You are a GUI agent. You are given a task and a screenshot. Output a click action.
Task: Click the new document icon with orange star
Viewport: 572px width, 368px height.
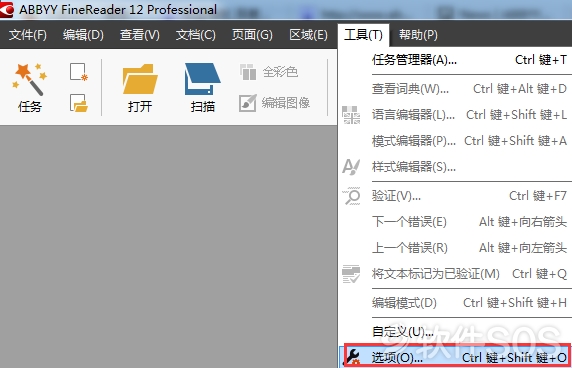tap(79, 72)
